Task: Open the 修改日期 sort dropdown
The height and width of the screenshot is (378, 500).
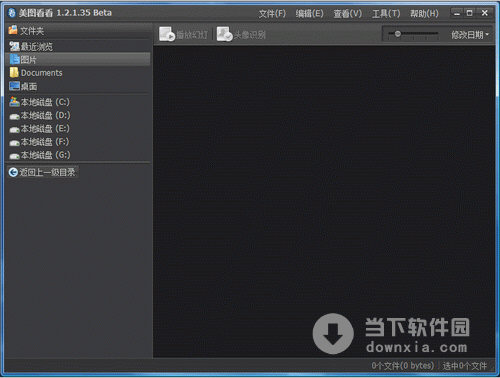Action: coord(470,35)
